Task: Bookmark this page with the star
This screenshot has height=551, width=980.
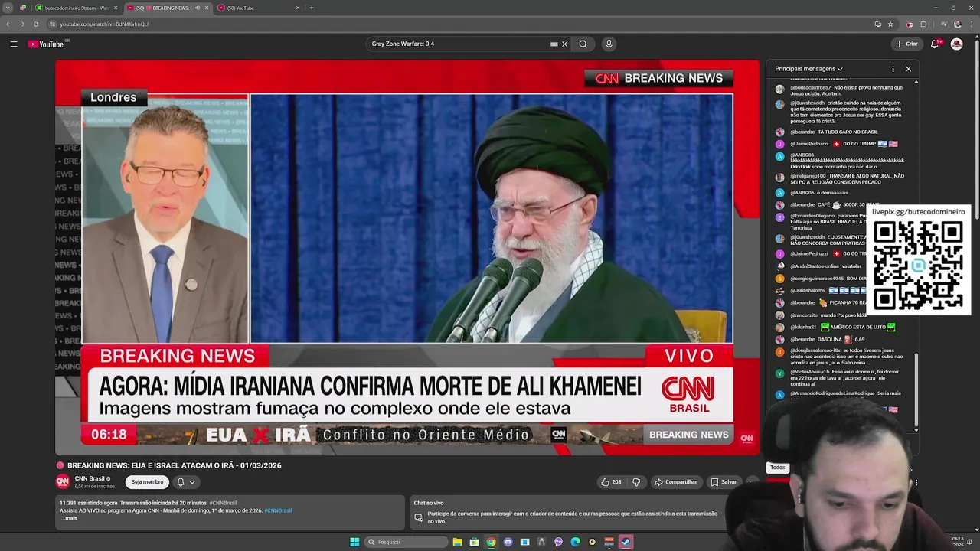Action: 890,24
